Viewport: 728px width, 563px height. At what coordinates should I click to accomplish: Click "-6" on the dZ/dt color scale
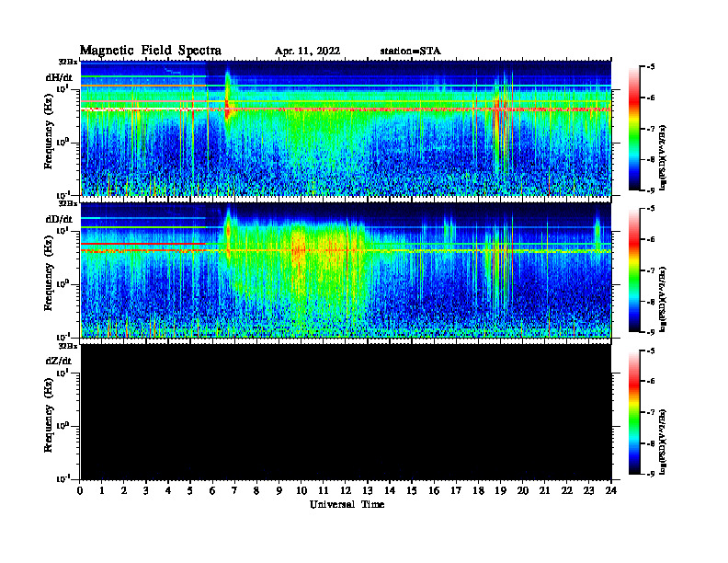(651, 382)
